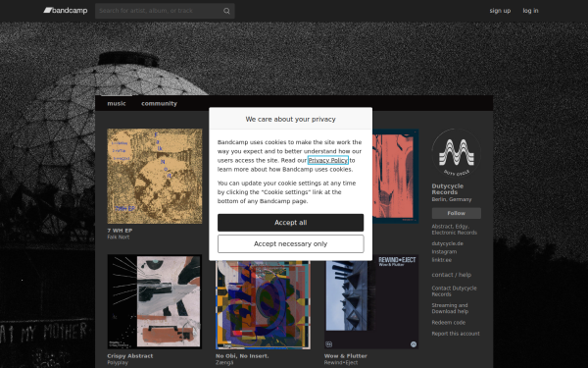Open the 7 WH EP album cover

pyautogui.click(x=155, y=176)
